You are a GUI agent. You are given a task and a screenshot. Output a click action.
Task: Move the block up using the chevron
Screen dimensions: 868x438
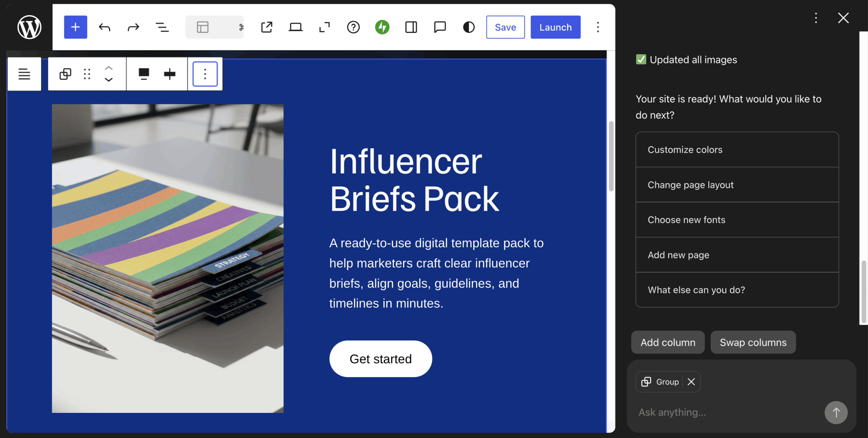point(108,69)
